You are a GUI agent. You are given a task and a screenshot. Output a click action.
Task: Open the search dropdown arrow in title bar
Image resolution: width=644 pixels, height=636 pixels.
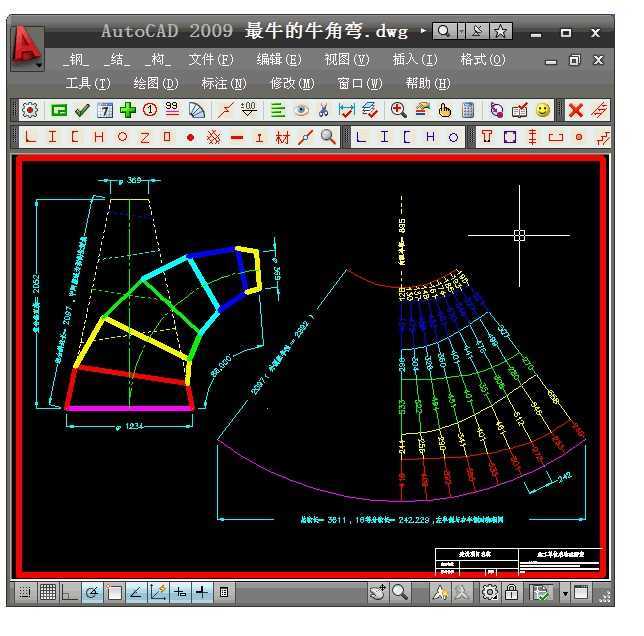(x=462, y=31)
